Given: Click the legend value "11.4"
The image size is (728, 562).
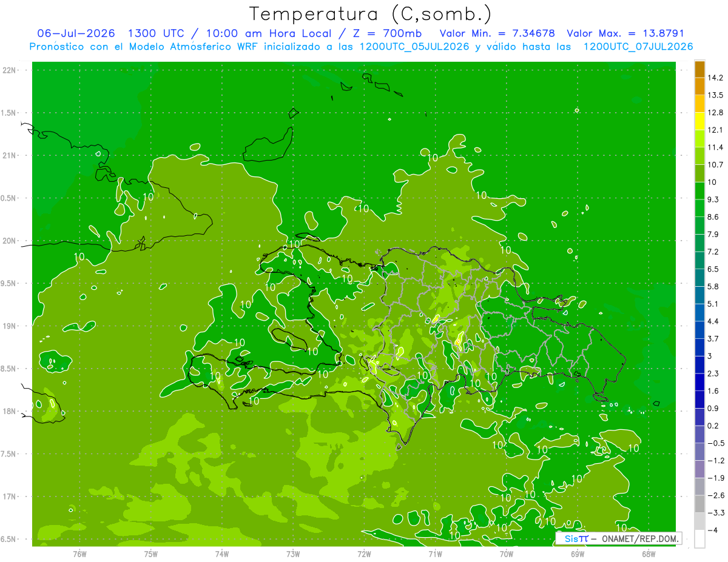Looking at the screenshot, I should (x=716, y=147).
